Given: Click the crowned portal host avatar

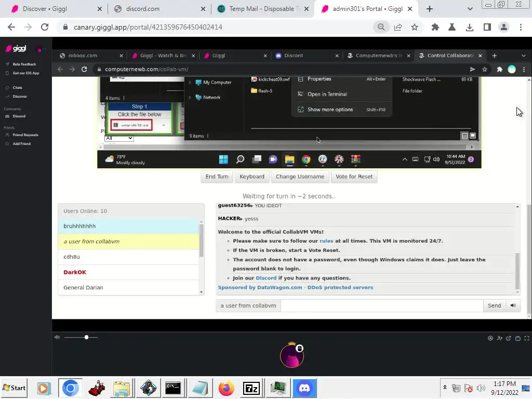Looking at the screenshot, I should 292,355.
